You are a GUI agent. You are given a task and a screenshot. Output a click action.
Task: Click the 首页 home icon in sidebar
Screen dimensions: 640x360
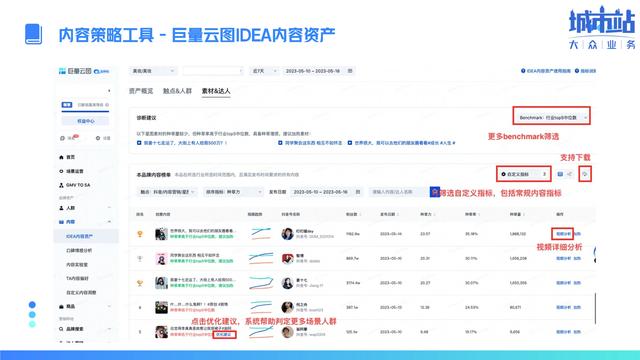[x=61, y=157]
